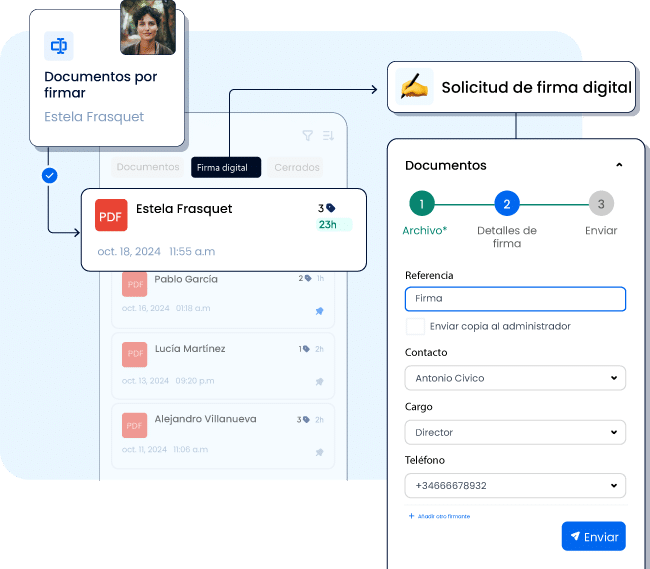Open the Cerrados tab

(297, 167)
